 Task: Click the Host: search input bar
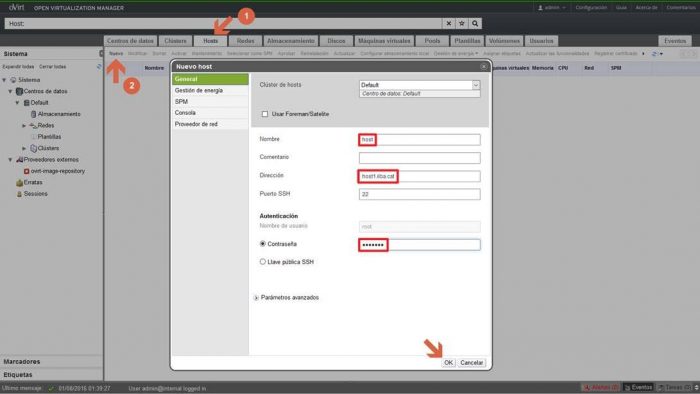coord(223,24)
